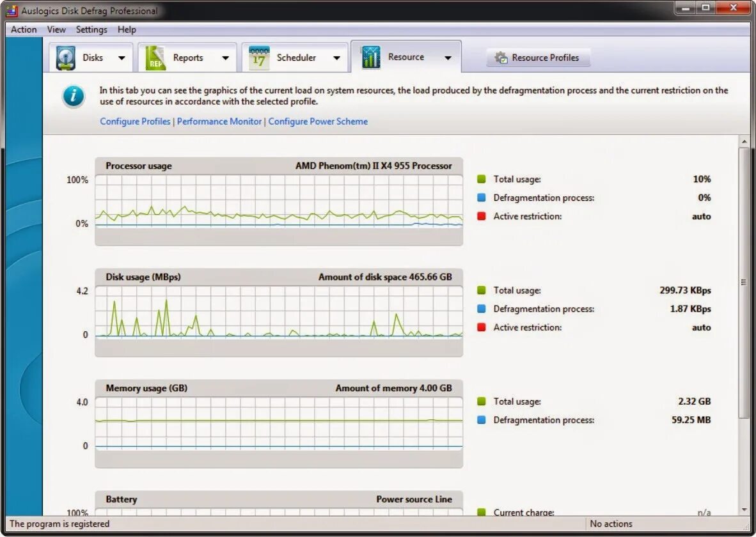
Task: Click the Reports tab document icon
Action: 155,58
